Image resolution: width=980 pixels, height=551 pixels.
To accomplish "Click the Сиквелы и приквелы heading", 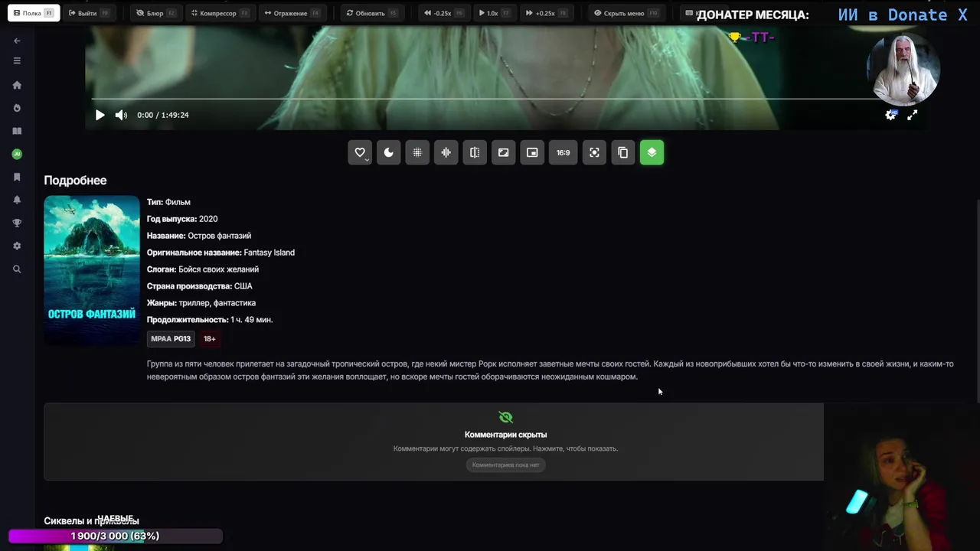I will pyautogui.click(x=91, y=521).
